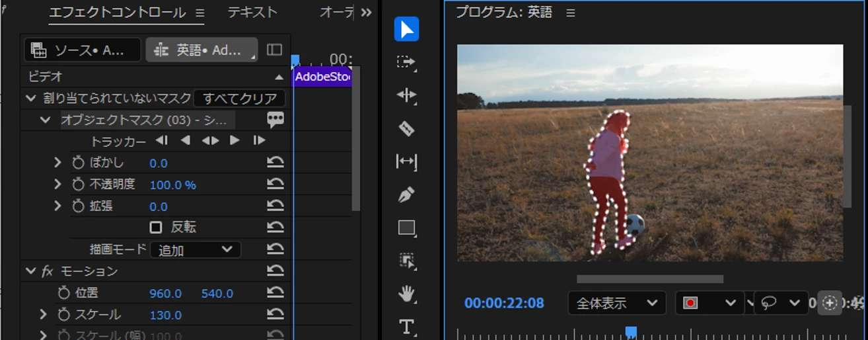Pick the Razor tool
This screenshot has height=340, width=868.
pyautogui.click(x=407, y=128)
